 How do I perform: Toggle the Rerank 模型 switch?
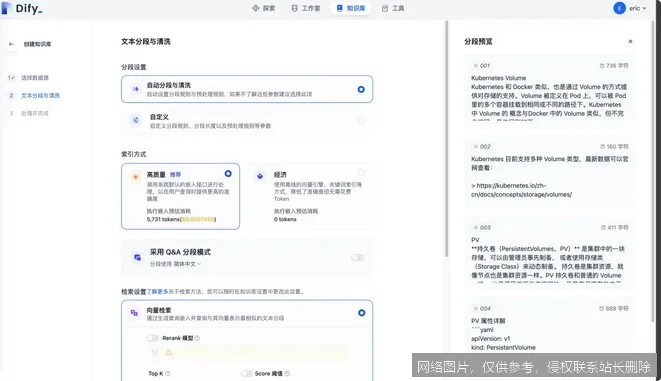153,338
